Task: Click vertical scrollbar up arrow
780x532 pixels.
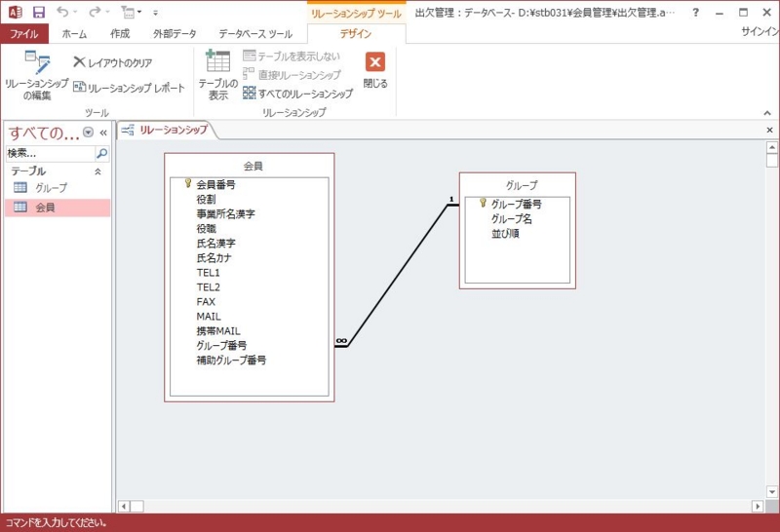Action: click(x=772, y=147)
